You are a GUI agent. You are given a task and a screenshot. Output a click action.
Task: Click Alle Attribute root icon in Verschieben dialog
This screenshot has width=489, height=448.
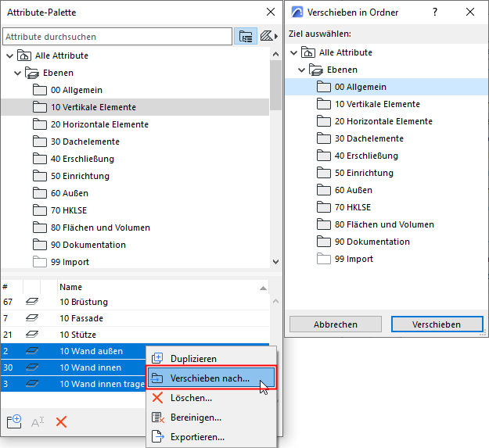[x=308, y=52]
